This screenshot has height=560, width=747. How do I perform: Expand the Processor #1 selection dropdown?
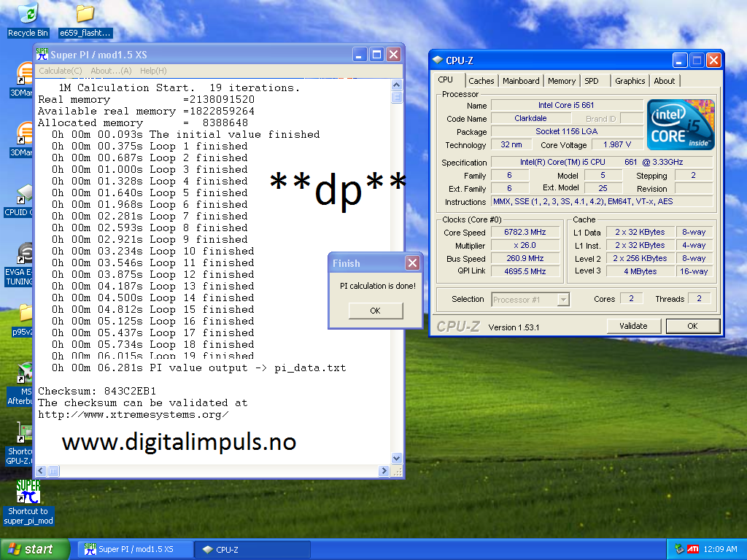point(564,300)
